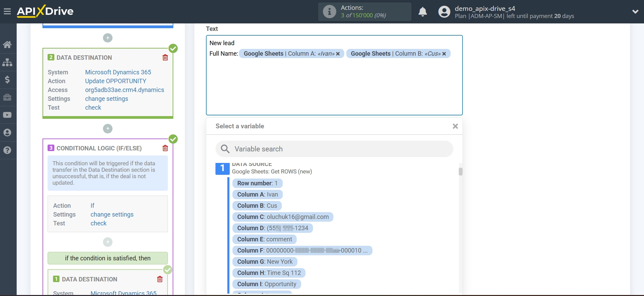Insert Column E: comment variable

(x=264, y=239)
